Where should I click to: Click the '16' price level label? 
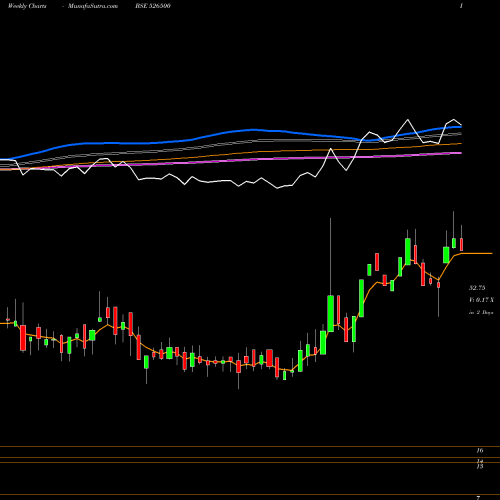pos(480,451)
